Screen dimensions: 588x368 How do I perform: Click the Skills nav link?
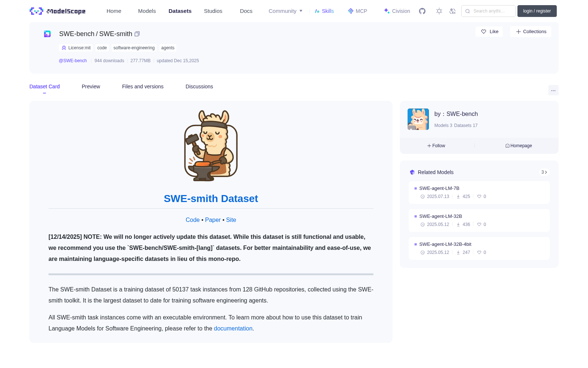[x=328, y=11]
